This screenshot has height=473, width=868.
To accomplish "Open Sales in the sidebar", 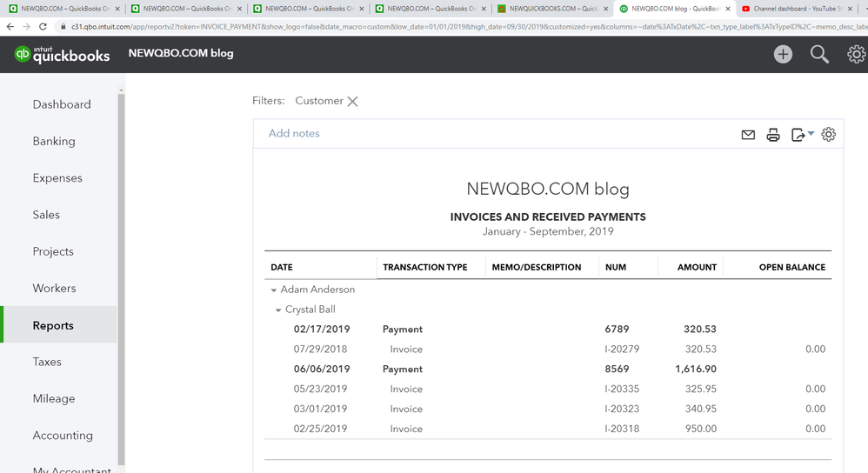I will [46, 215].
